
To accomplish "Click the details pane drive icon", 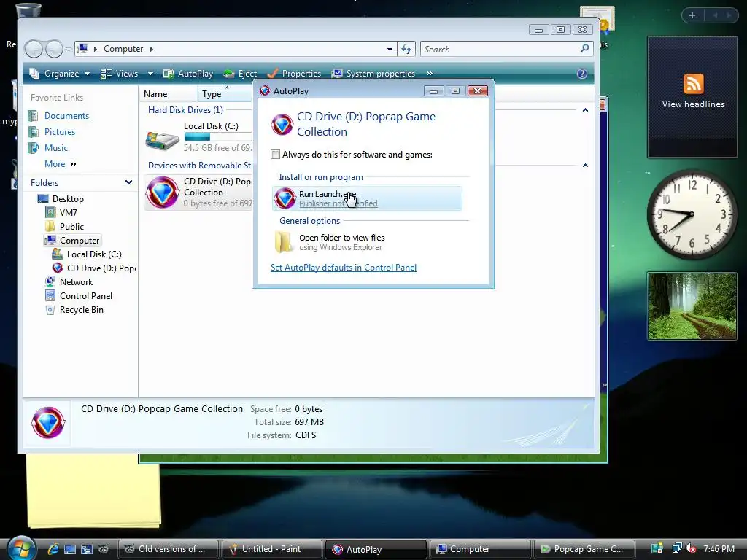I will click(47, 422).
